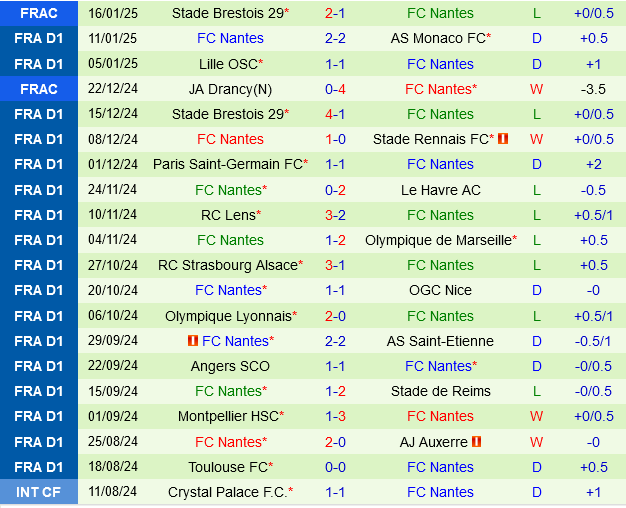This screenshot has height=508, width=626.
Task: Click the Le Havre AC team name
Action: coord(440,190)
